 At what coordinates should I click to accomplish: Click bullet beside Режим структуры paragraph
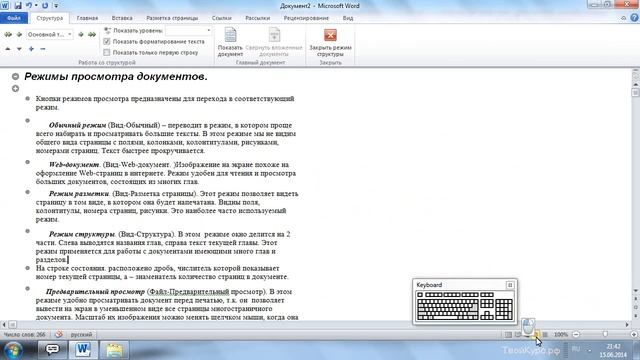pos(28,231)
